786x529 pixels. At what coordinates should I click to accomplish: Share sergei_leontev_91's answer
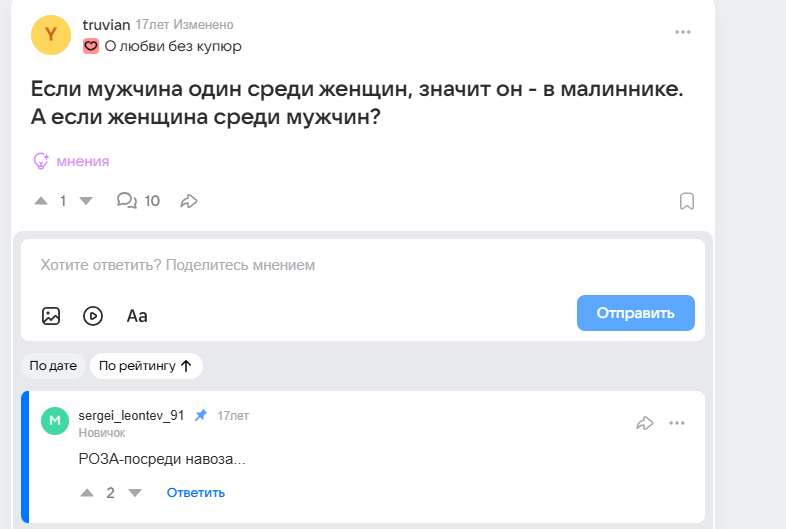(x=645, y=423)
